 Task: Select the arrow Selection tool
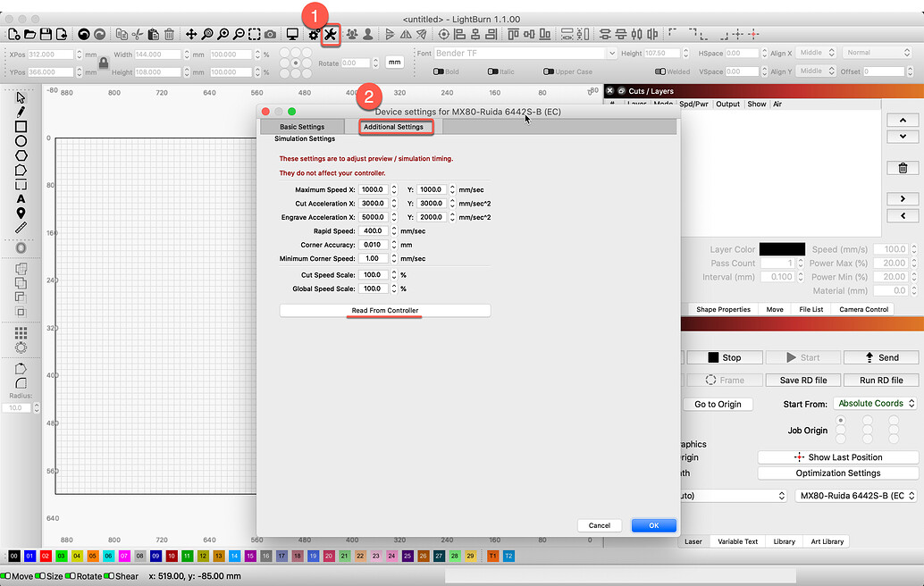point(20,97)
